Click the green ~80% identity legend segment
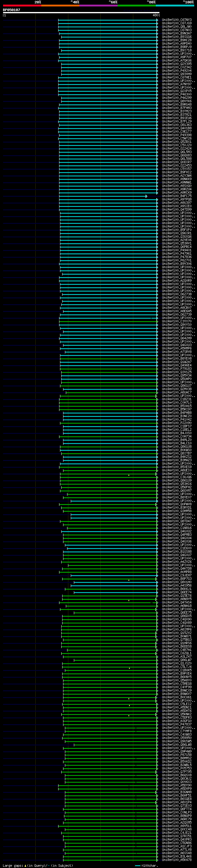 [137, 6]
